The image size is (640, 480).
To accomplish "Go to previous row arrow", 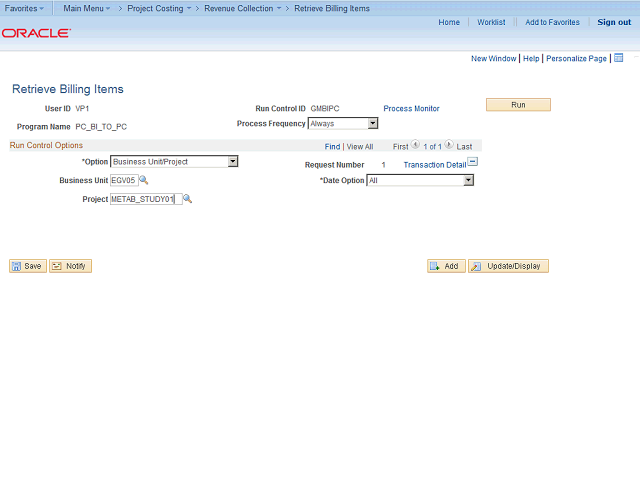I will pos(415,144).
